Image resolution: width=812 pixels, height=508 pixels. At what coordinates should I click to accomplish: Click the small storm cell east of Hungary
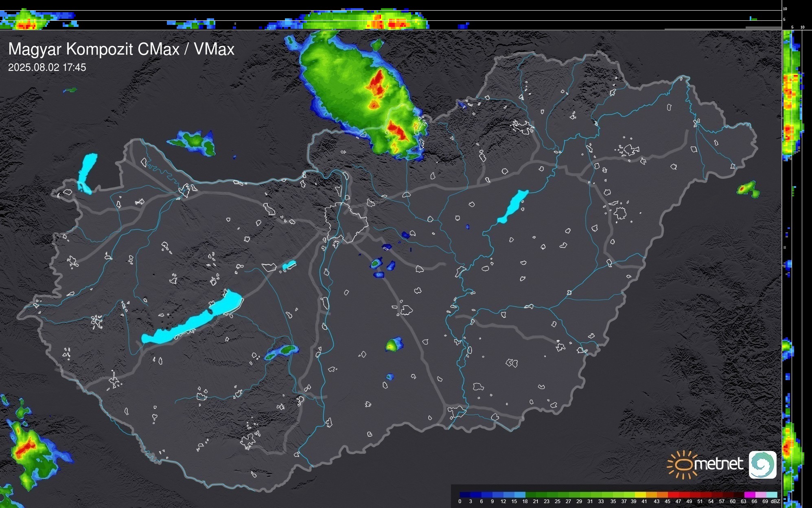(x=747, y=189)
